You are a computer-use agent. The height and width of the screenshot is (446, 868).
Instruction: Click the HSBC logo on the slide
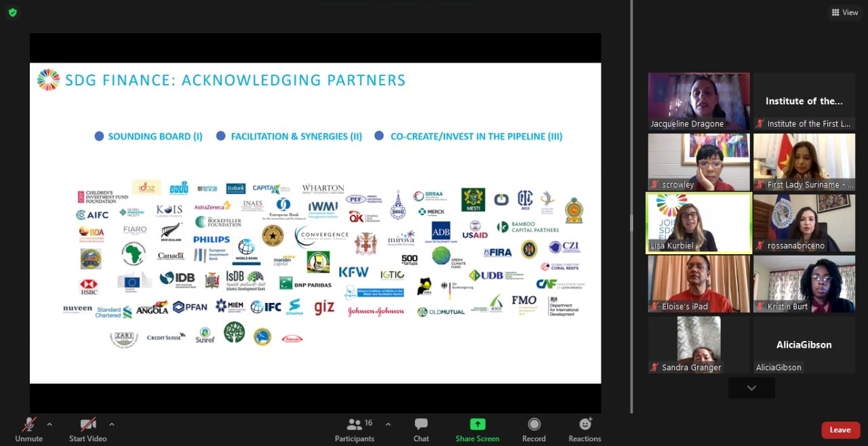(x=89, y=285)
